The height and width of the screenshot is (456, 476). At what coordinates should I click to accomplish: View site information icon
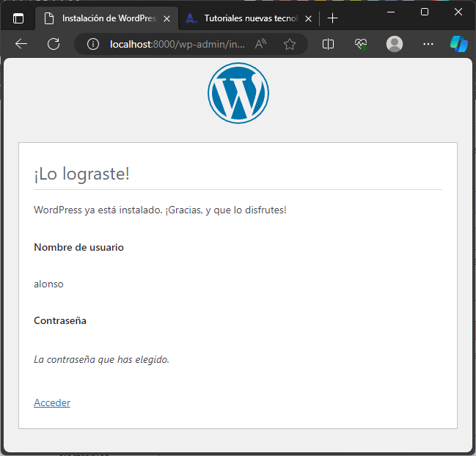pos(93,44)
